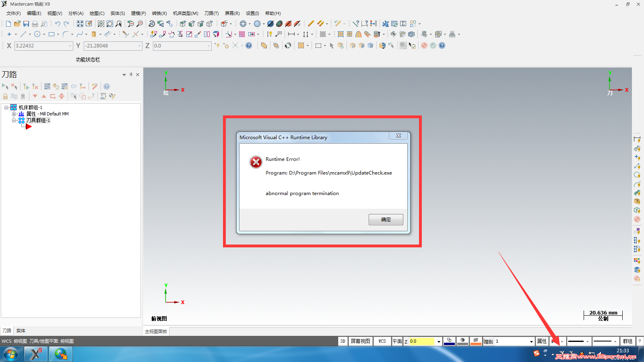Select the Create cylinder solid icon
This screenshot has width=644, height=362.
tap(94, 34)
